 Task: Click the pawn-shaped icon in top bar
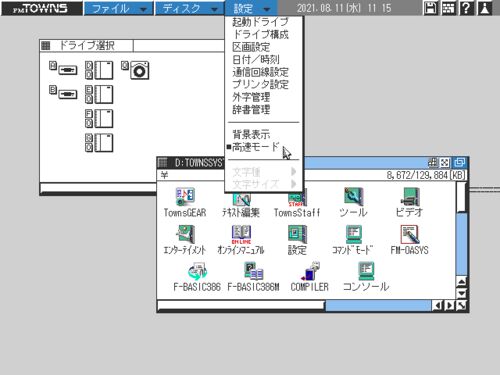(x=485, y=8)
